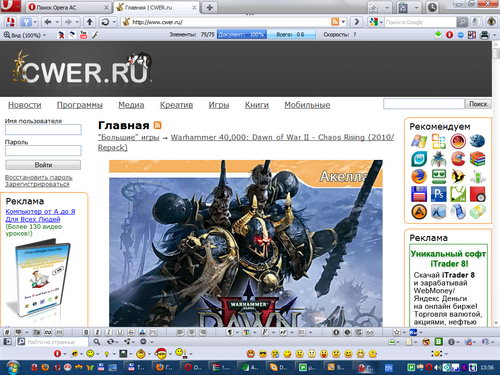Click the Santa hat smiley icon
The height and width of the screenshot is (375, 500).
coord(161,353)
